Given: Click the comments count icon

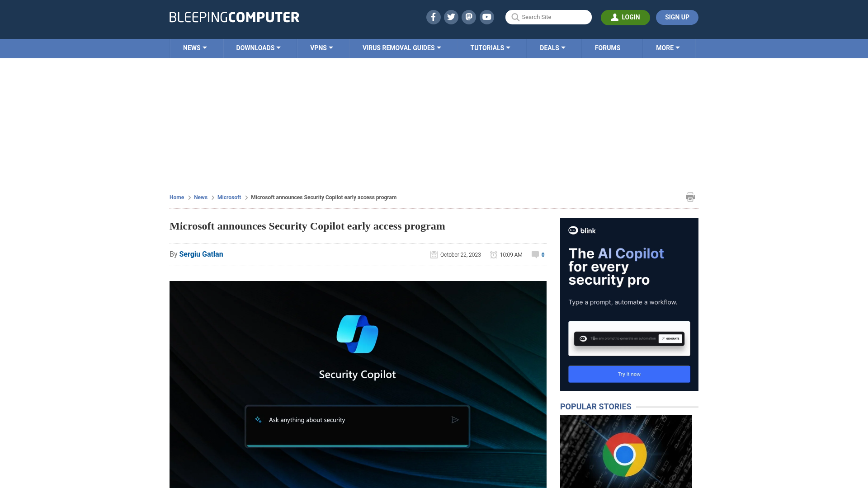Looking at the screenshot, I should 535,254.
